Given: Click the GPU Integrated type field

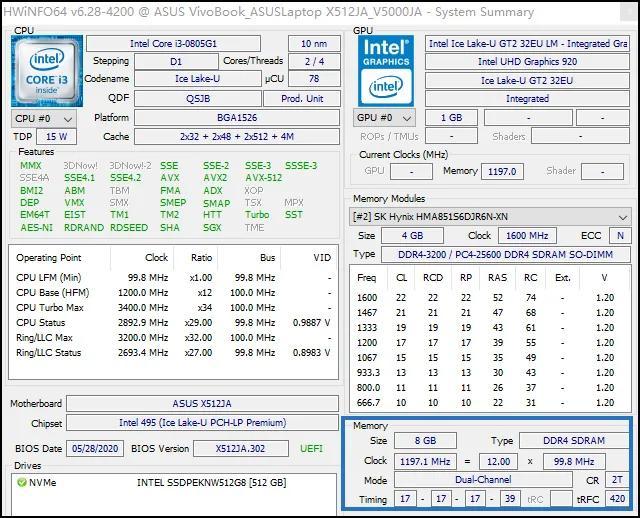Looking at the screenshot, I should (527, 99).
